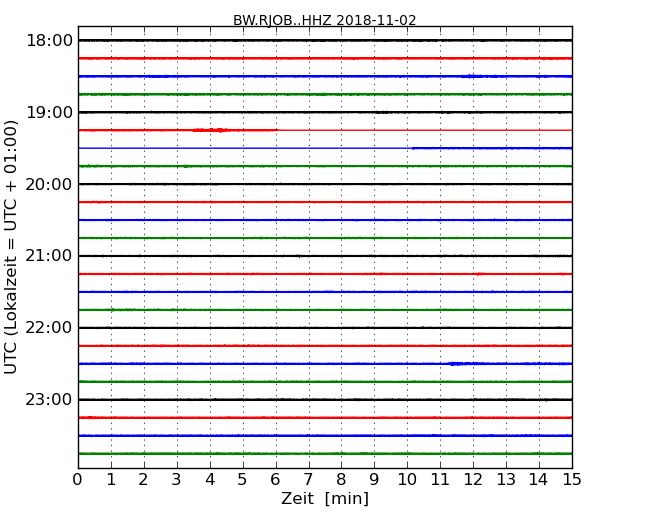
Task: Click the x-axis tick label 12
Action: (473, 479)
